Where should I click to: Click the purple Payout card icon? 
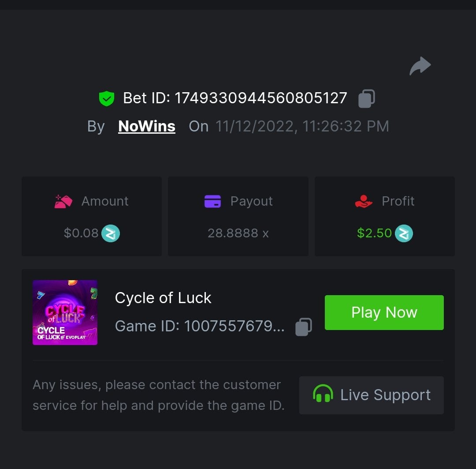[x=212, y=202]
